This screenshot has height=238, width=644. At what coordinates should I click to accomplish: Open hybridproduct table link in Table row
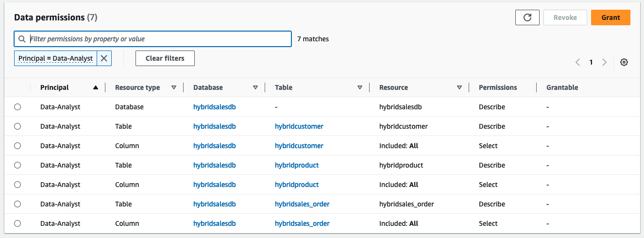(x=297, y=165)
